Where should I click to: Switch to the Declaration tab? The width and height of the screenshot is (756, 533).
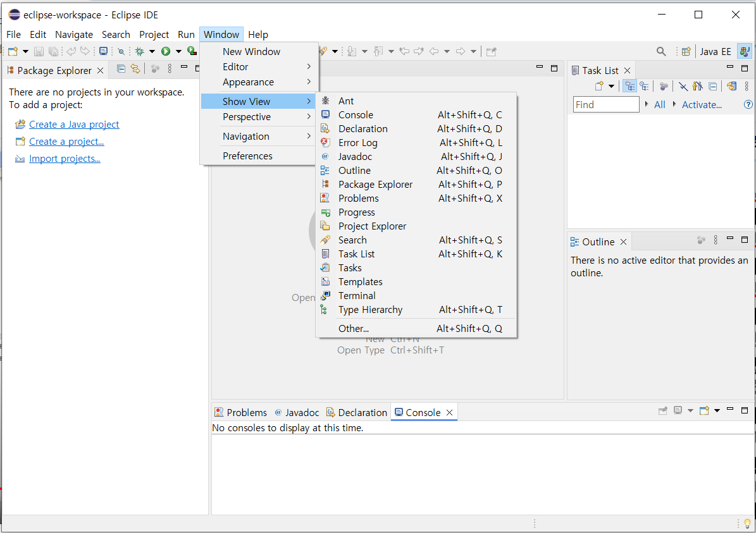click(357, 412)
